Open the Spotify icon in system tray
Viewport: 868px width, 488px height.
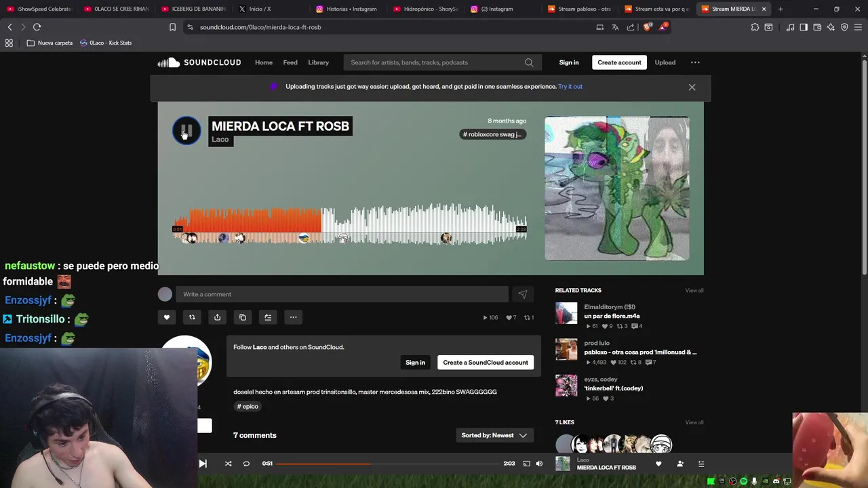[743, 481]
